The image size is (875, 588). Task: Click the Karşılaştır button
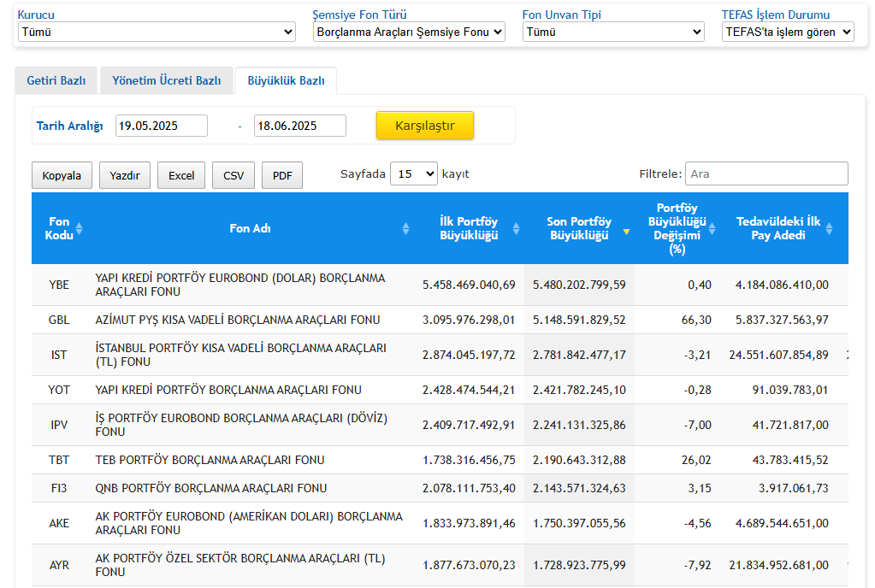click(424, 126)
